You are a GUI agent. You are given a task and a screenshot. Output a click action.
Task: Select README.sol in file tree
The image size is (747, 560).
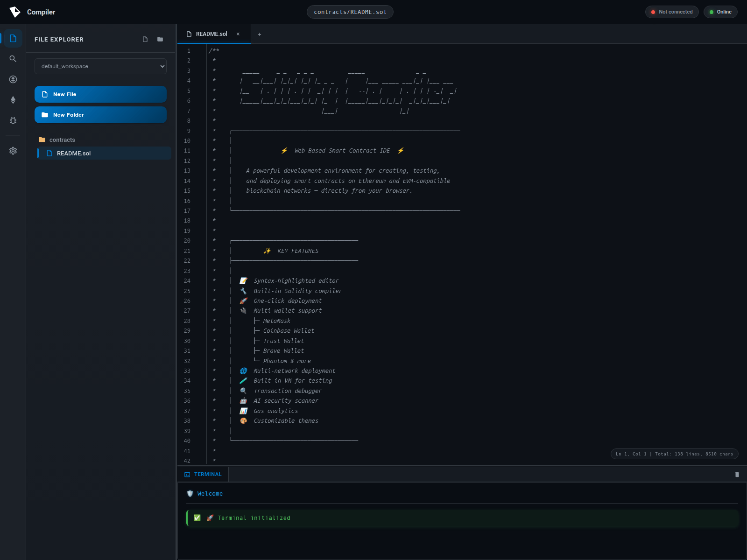coord(105,153)
